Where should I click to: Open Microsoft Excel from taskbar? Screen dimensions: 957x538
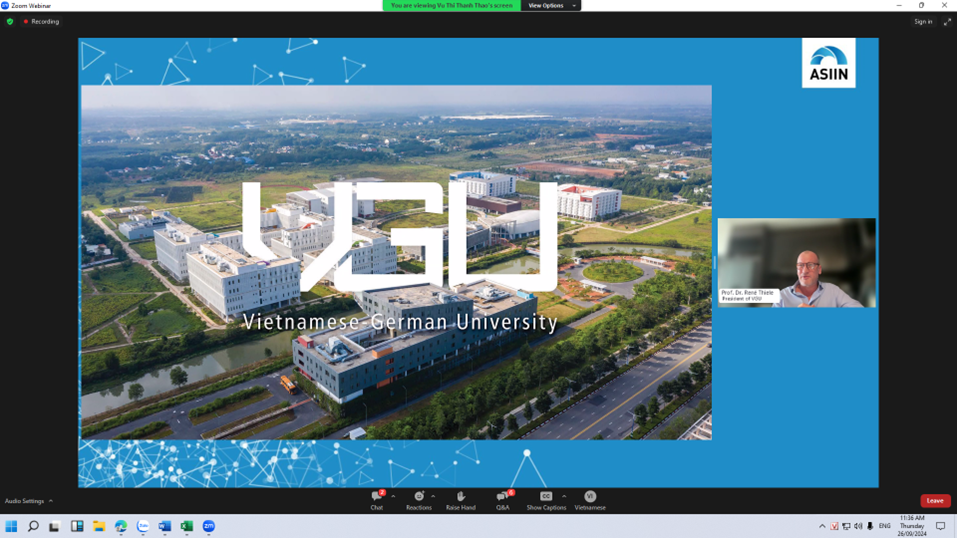pyautogui.click(x=187, y=526)
